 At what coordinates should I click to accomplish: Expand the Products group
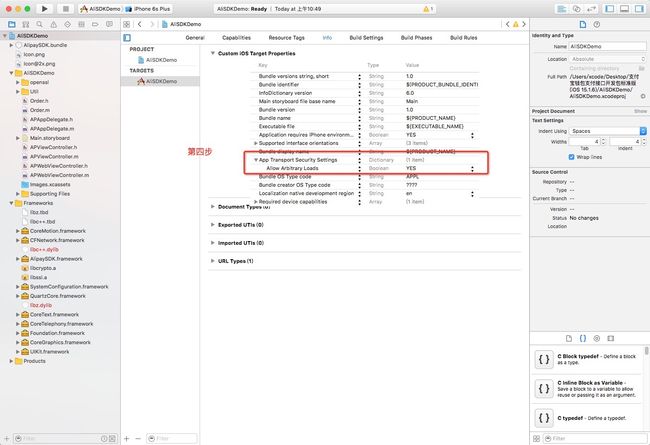click(x=11, y=361)
